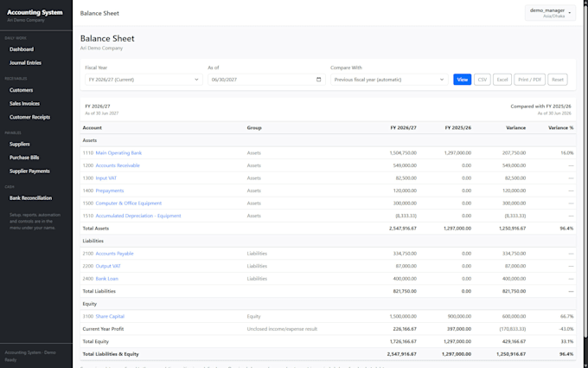This screenshot has height=368, width=588.
Task: Click the 900,000.00 prior-year Share Capital
Action: (x=459, y=317)
